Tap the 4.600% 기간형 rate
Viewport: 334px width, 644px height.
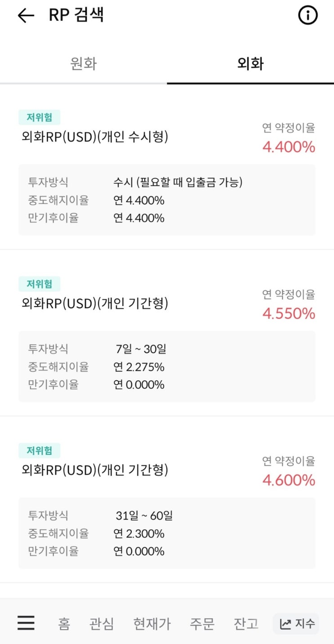click(289, 480)
